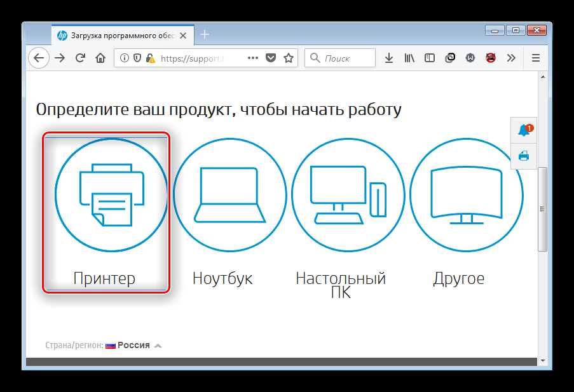574x392 pixels.
Task: Maximize the Firefox window
Action: click(x=516, y=30)
